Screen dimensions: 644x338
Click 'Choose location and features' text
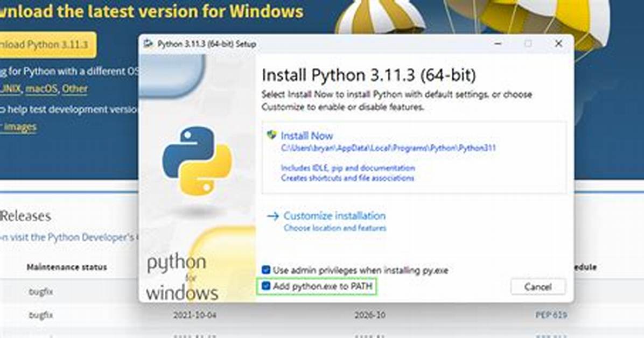click(335, 228)
